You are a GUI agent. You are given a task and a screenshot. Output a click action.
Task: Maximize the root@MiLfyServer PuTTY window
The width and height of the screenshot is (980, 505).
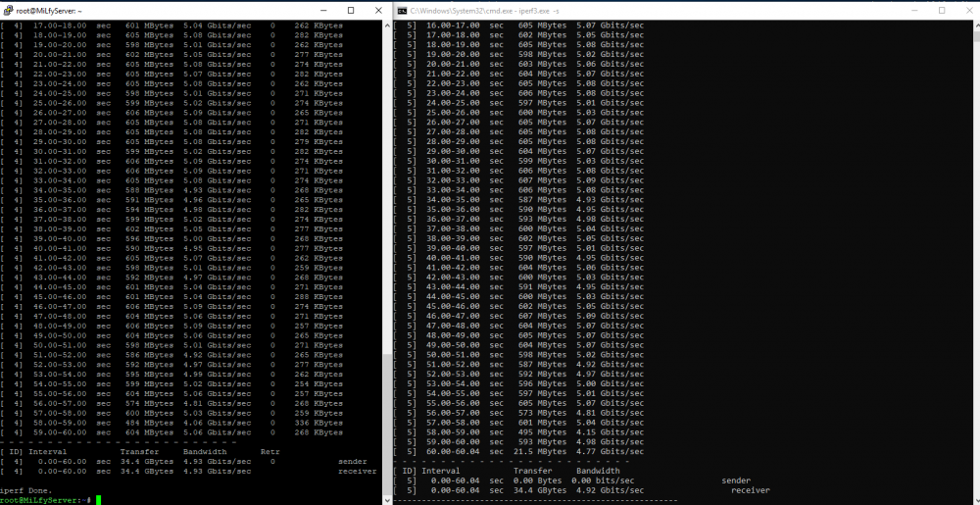[x=351, y=10]
